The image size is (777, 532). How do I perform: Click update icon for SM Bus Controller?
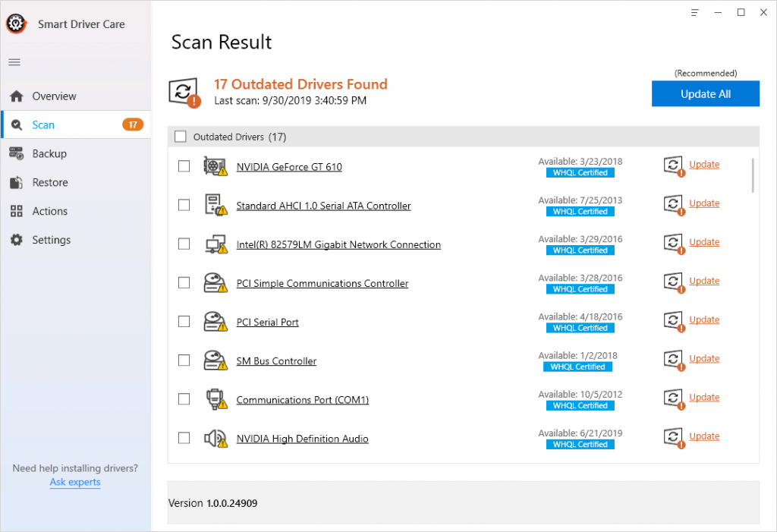674,360
